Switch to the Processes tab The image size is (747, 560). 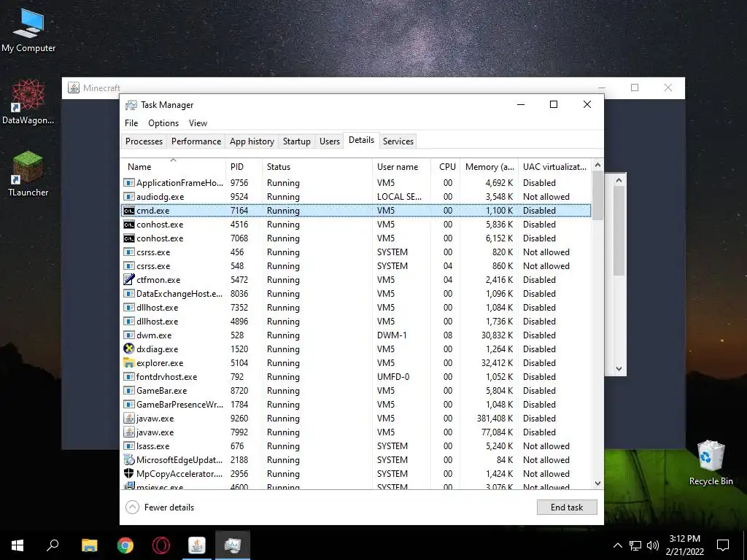point(144,141)
